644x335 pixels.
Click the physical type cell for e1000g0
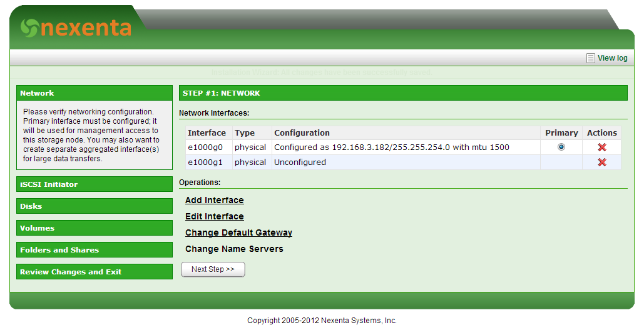[252, 147]
